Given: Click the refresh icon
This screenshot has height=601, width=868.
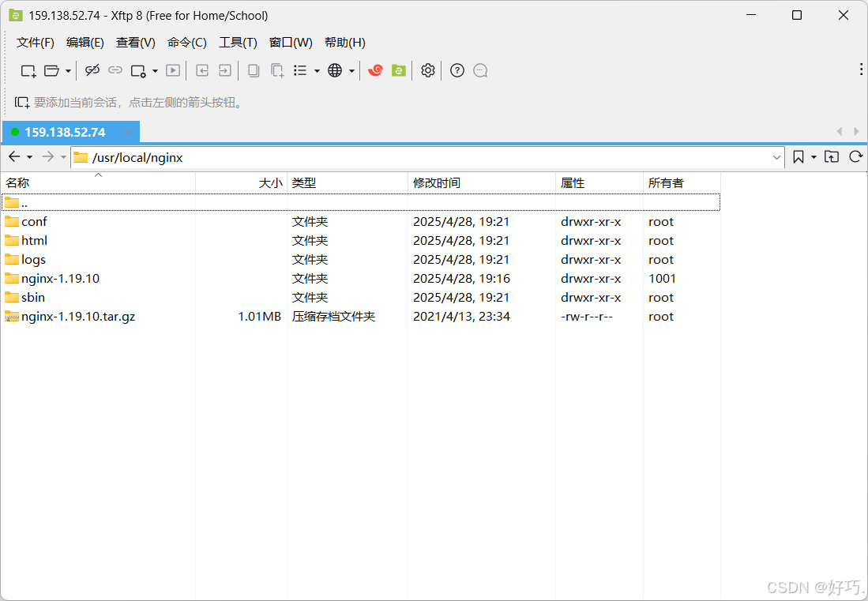Looking at the screenshot, I should (x=856, y=156).
